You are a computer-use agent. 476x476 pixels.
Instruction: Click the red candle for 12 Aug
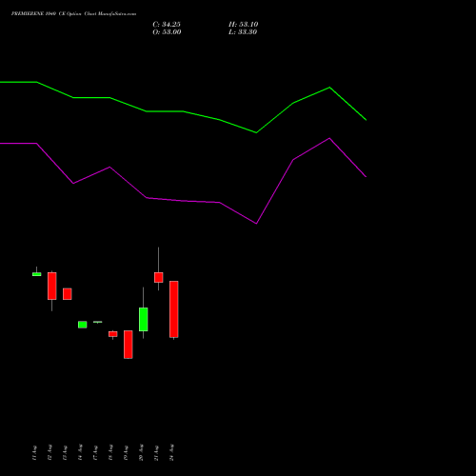(x=52, y=286)
